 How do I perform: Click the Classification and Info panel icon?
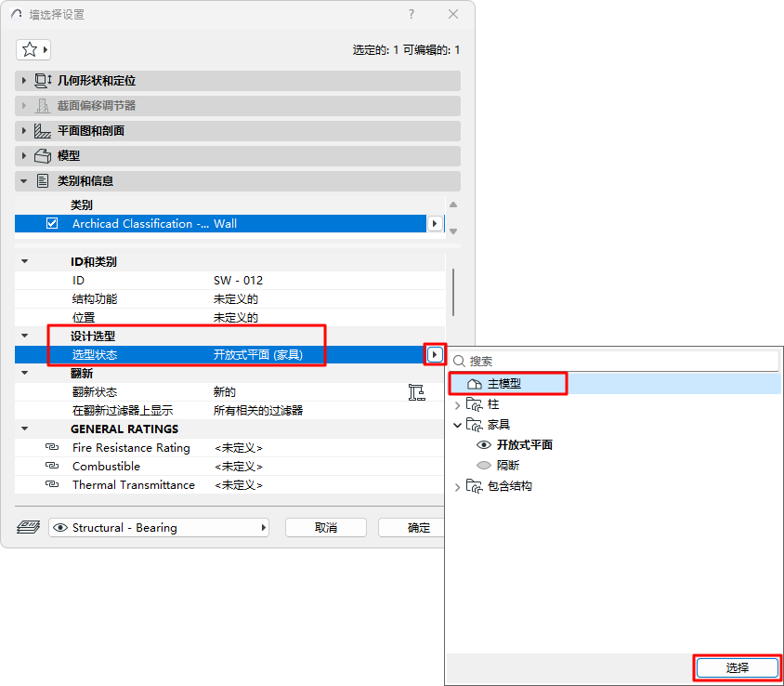(x=43, y=181)
